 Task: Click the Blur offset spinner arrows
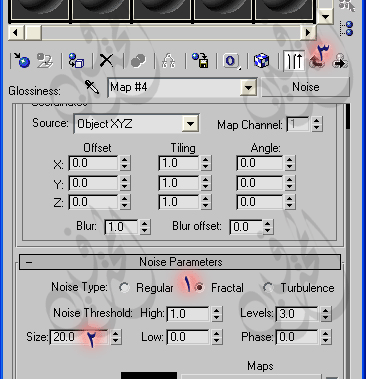pyautogui.click(x=268, y=227)
